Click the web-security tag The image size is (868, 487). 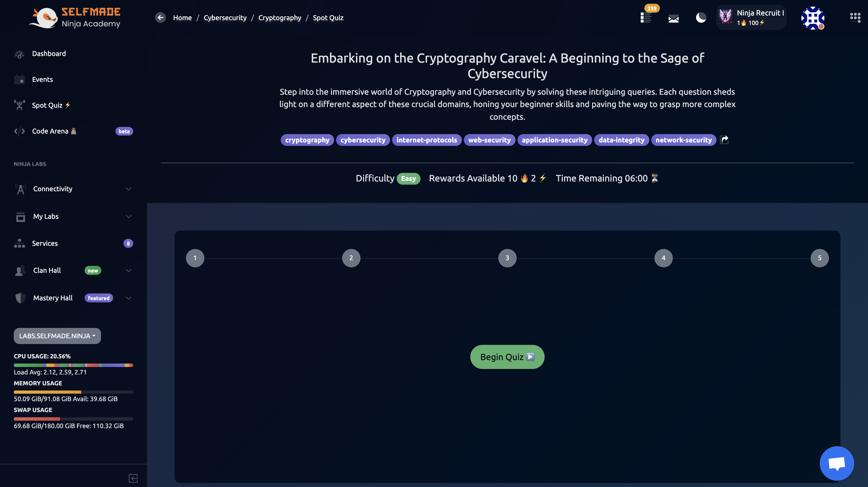489,140
